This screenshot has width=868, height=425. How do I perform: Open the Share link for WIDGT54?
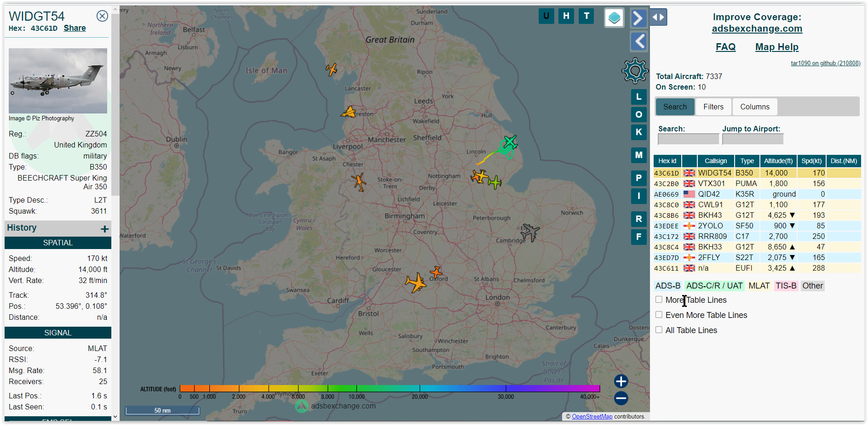coord(75,28)
